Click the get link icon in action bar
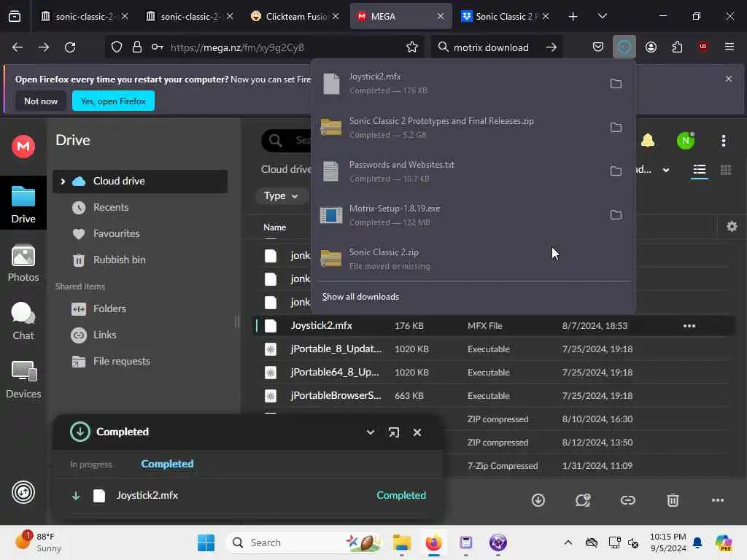The image size is (747, 560). pos(627,500)
